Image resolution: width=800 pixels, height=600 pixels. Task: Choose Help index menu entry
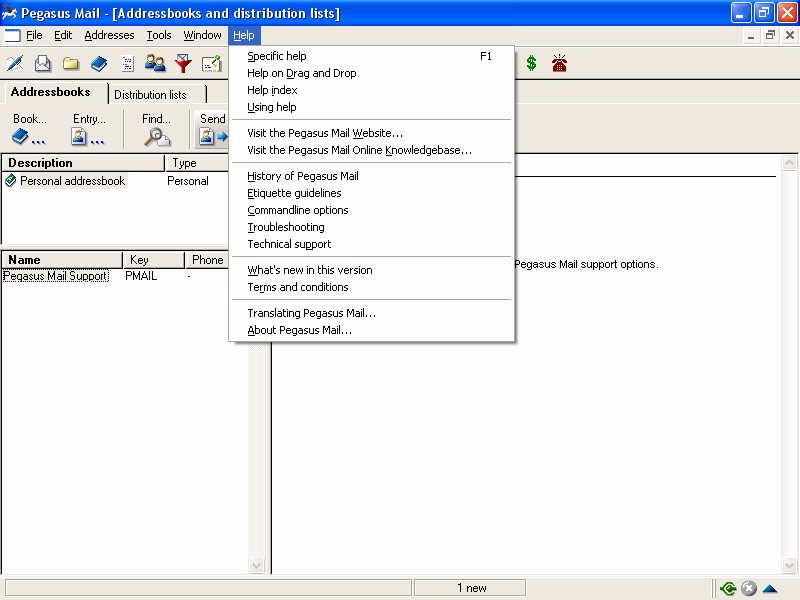click(x=371, y=90)
